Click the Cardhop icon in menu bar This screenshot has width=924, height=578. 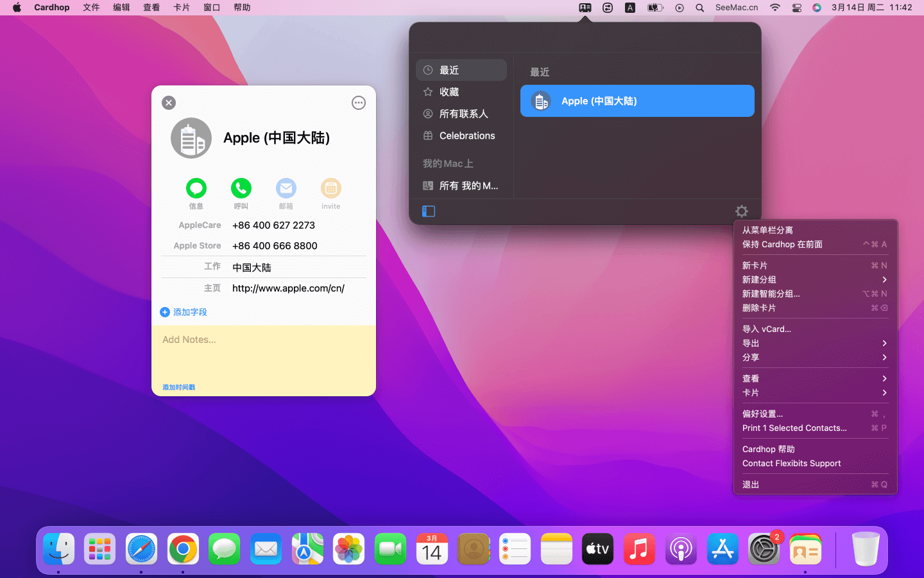point(585,8)
